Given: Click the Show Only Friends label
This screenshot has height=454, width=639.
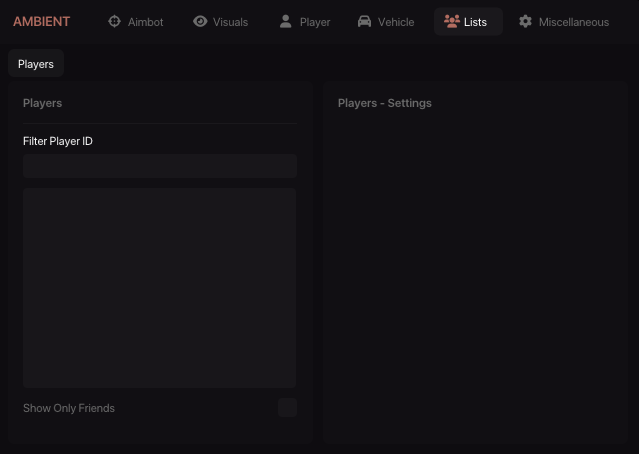Looking at the screenshot, I should tap(69, 408).
